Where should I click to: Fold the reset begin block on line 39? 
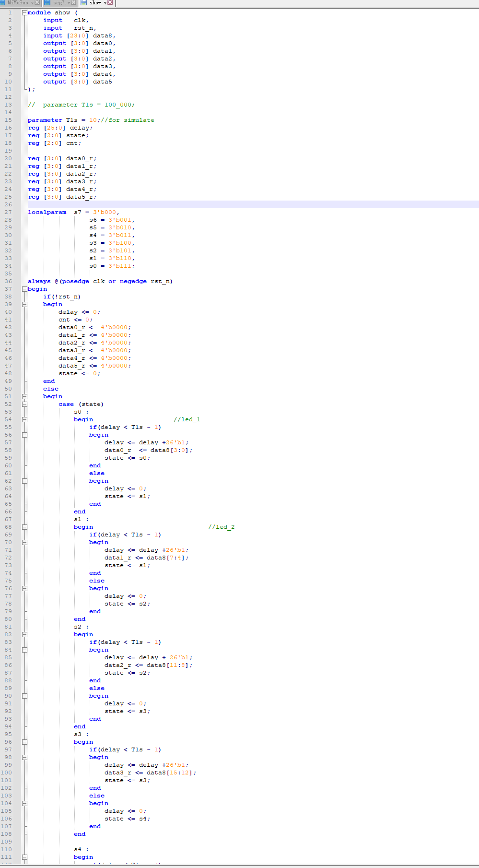click(24, 304)
